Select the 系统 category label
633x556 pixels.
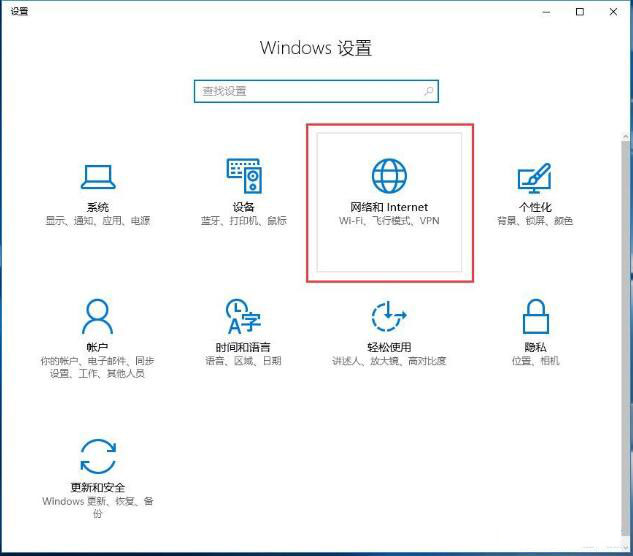point(98,207)
